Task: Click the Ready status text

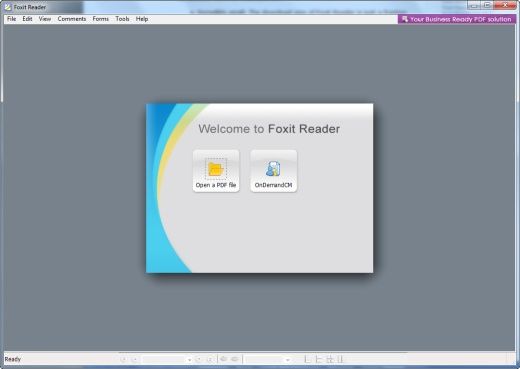Action: (13, 359)
